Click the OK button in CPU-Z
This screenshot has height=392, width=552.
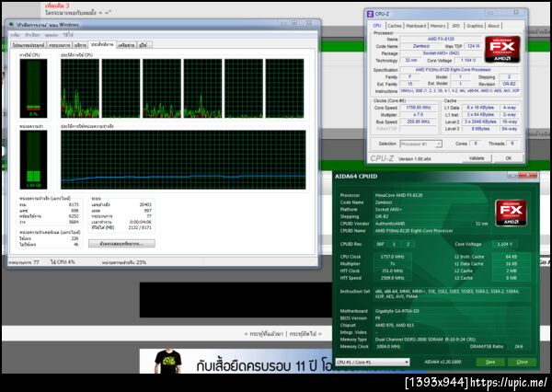pos(509,158)
